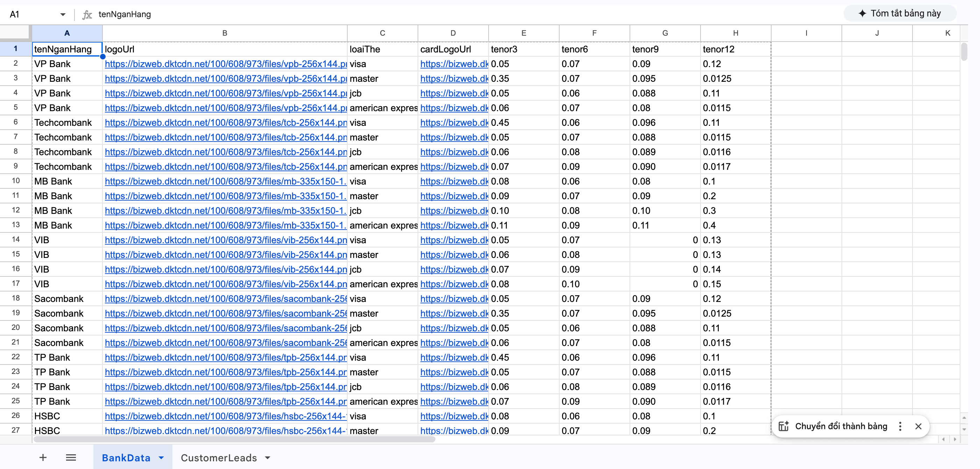The image size is (980, 469).
Task: Click the tenor6 header cell
Action: pyautogui.click(x=594, y=49)
